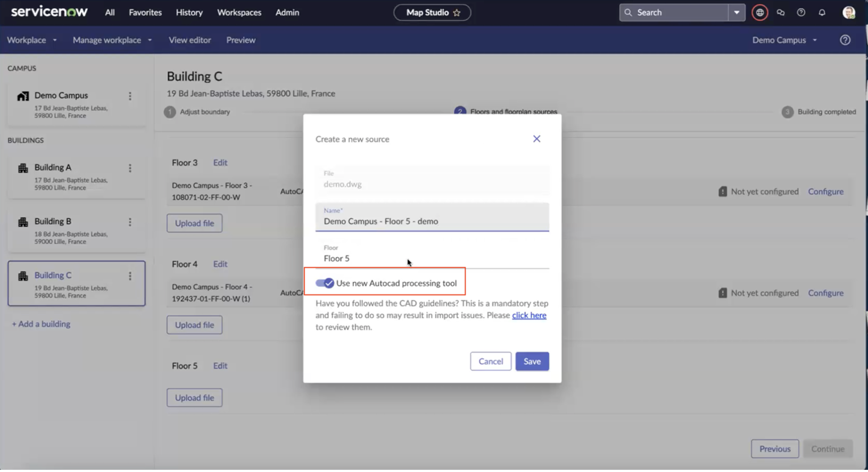Click the Continue button
Image resolution: width=868 pixels, height=472 pixels.
(x=827, y=449)
